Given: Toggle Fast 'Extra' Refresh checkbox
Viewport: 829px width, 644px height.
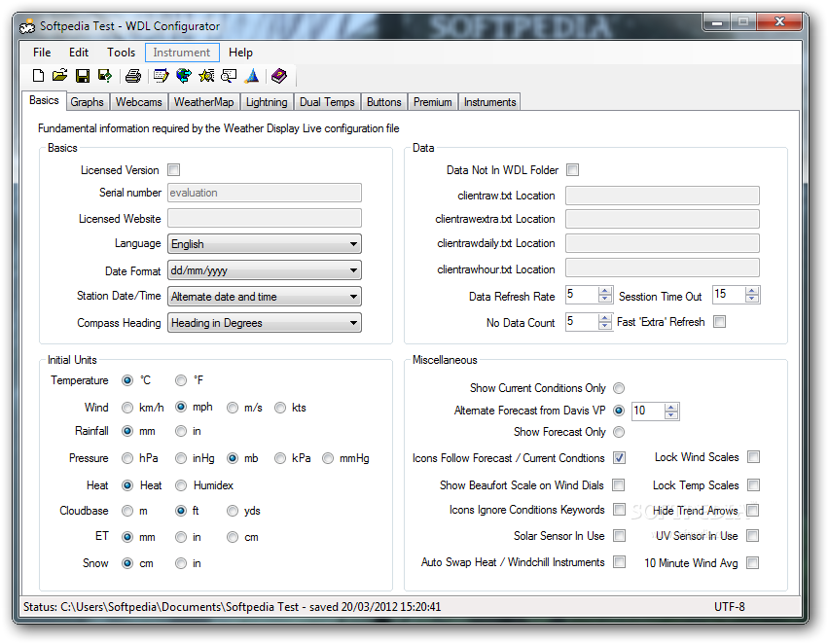Looking at the screenshot, I should click(x=719, y=321).
